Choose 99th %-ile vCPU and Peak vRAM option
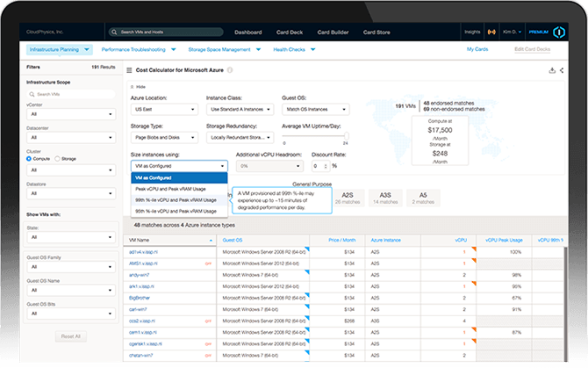Viewport: 588px width, 368px height. (179, 200)
